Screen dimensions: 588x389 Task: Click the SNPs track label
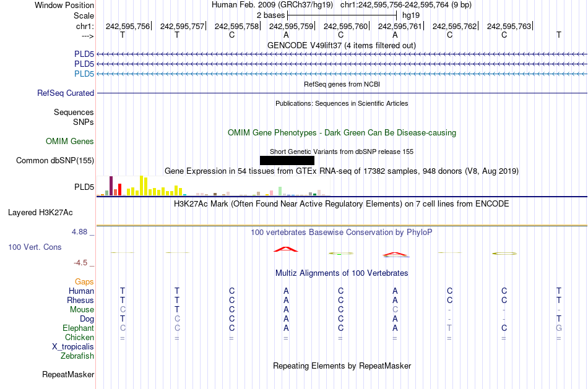tap(84, 122)
